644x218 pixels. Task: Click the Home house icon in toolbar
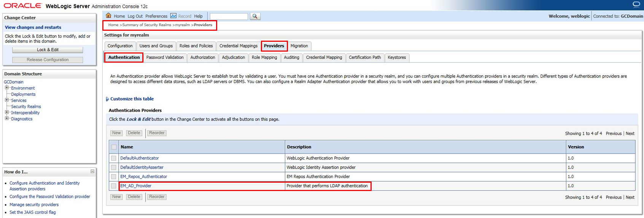108,16
